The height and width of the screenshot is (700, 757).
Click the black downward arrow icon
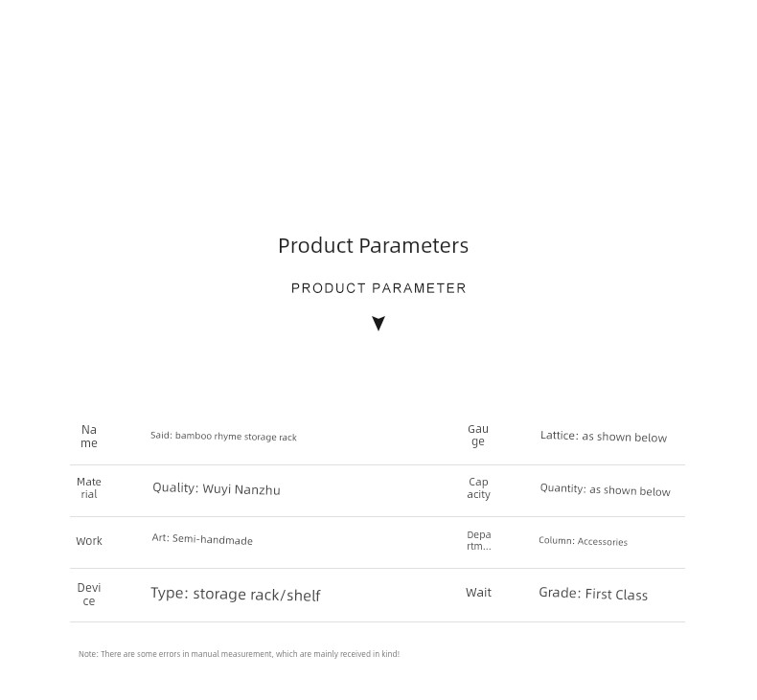(x=378, y=324)
